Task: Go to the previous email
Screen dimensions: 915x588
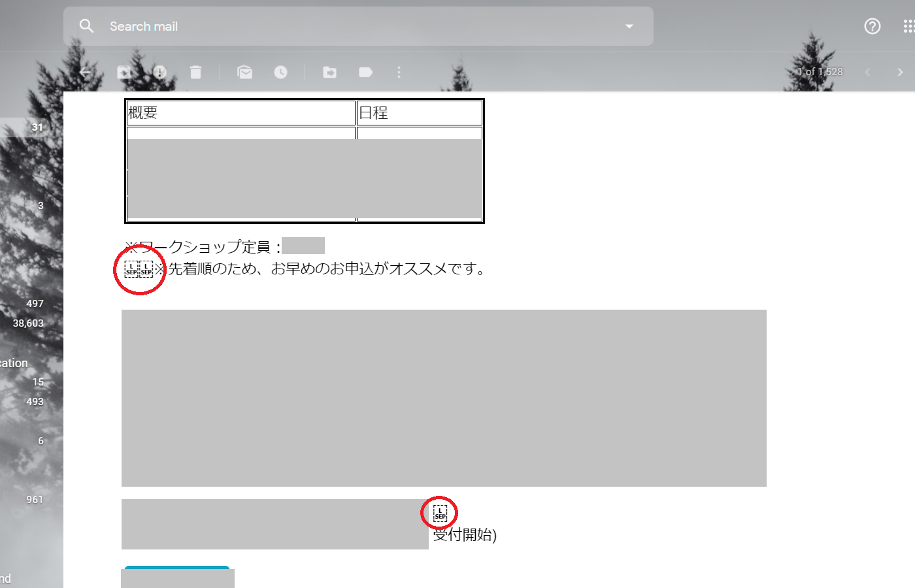Action: 867,72
